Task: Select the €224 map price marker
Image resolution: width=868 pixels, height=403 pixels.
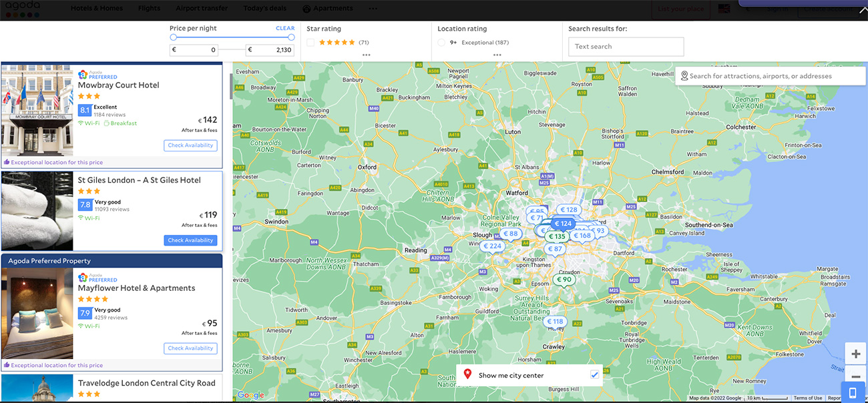Action: (491, 246)
